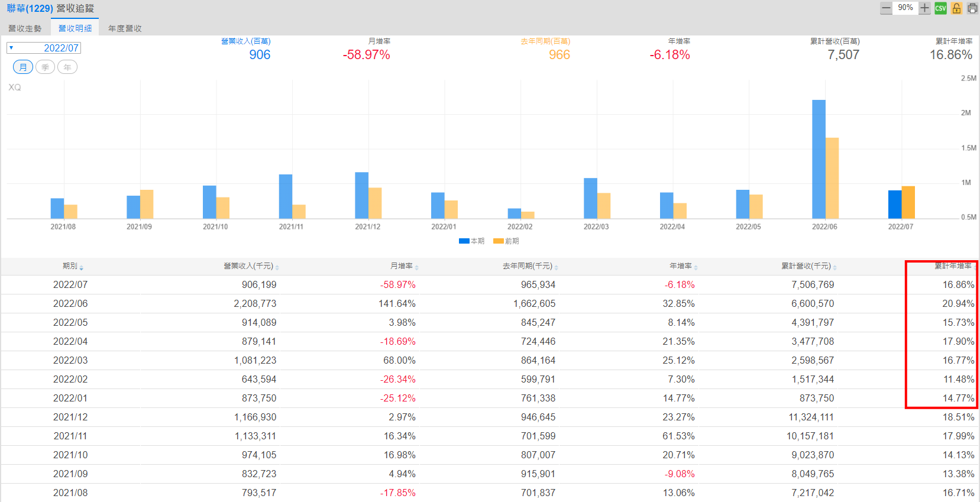Click the 9,023,870 cumulative revenue cell
The width and height of the screenshot is (980, 502).
click(x=813, y=455)
